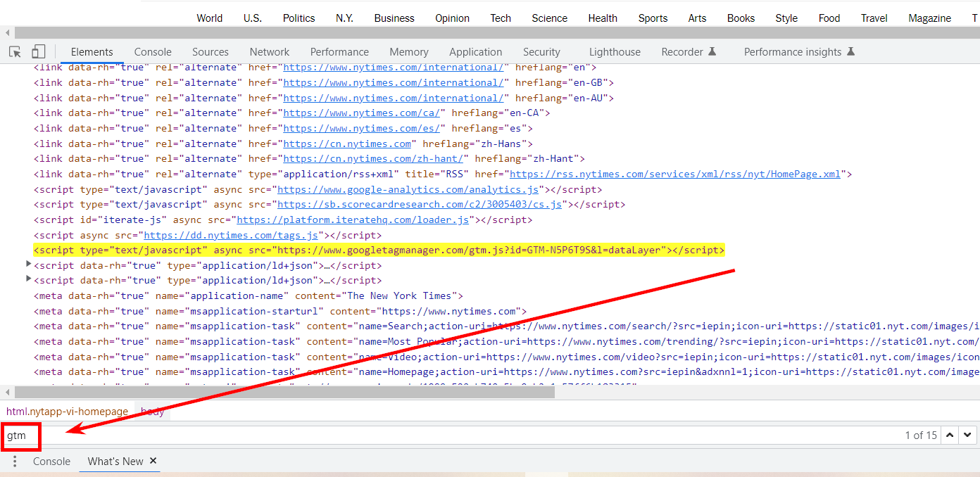Open the Sports section link
980x477 pixels.
click(653, 18)
